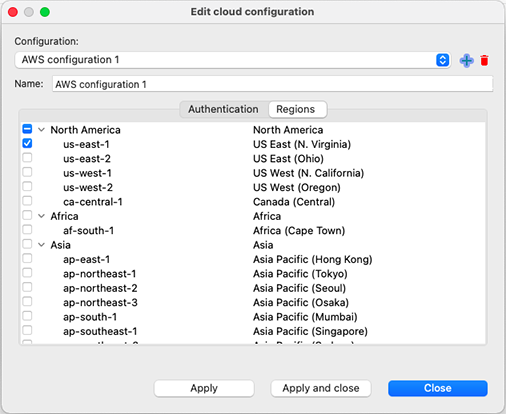Select ap-northeast-3 label
The image size is (506, 414).
tap(100, 302)
